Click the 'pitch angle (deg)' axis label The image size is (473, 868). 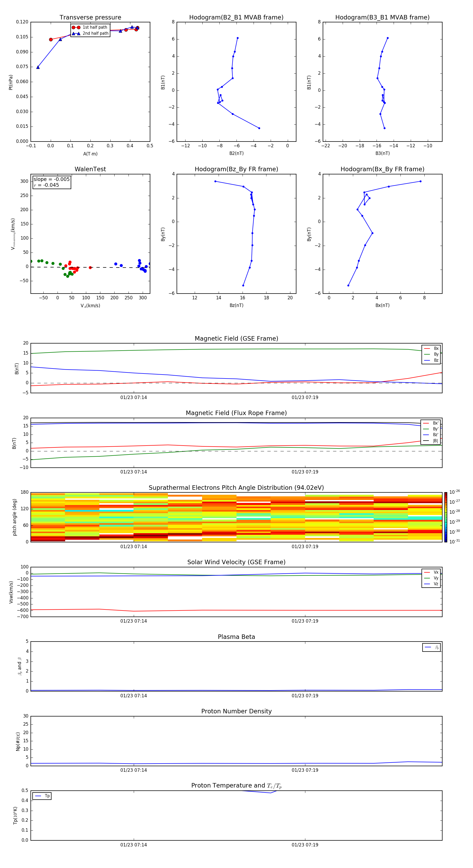click(x=14, y=517)
